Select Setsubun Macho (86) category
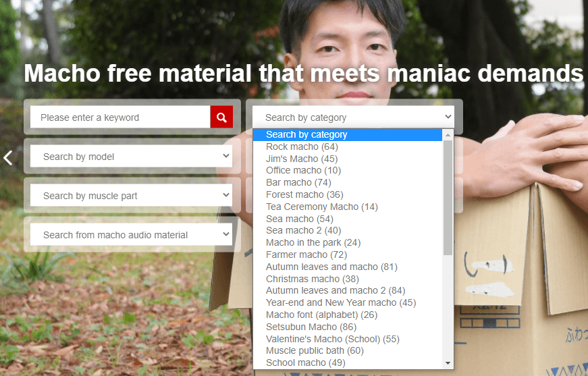The height and width of the screenshot is (376, 588). point(348,327)
